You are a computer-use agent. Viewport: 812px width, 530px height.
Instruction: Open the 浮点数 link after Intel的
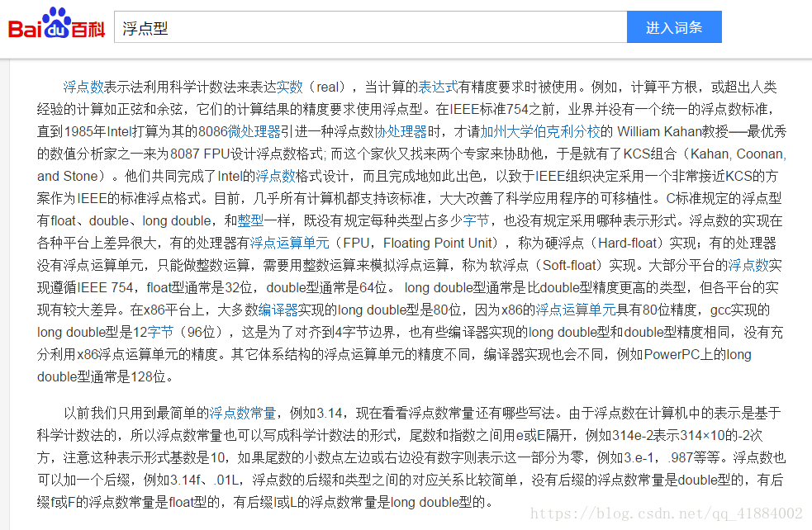point(275,176)
